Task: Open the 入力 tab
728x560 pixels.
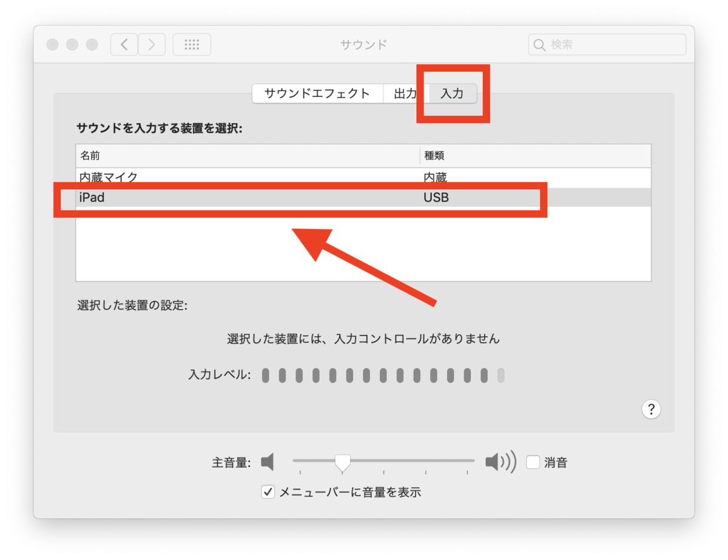Action: 451,93
